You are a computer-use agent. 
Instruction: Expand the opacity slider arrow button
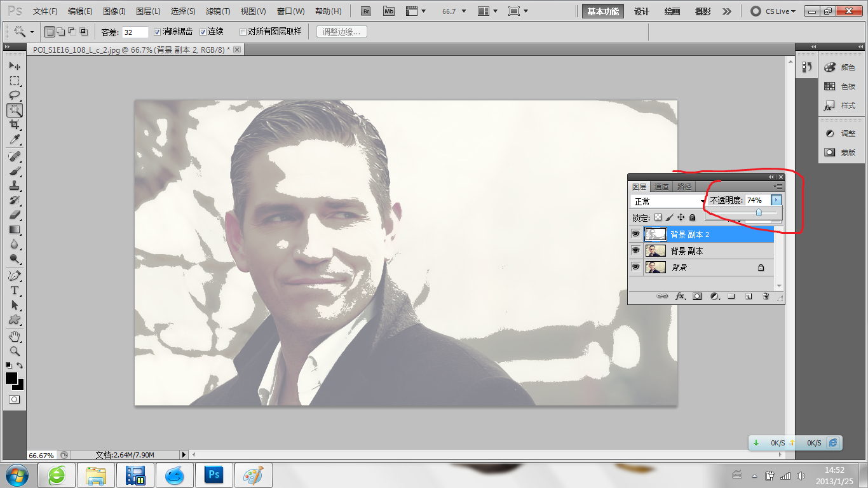tap(776, 200)
